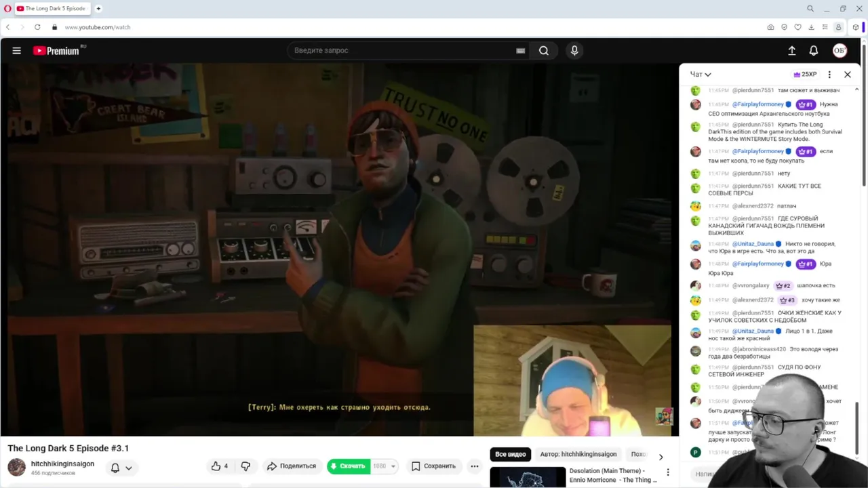Open Opera extensions cube icon
This screenshot has height=488, width=868.
point(856,27)
